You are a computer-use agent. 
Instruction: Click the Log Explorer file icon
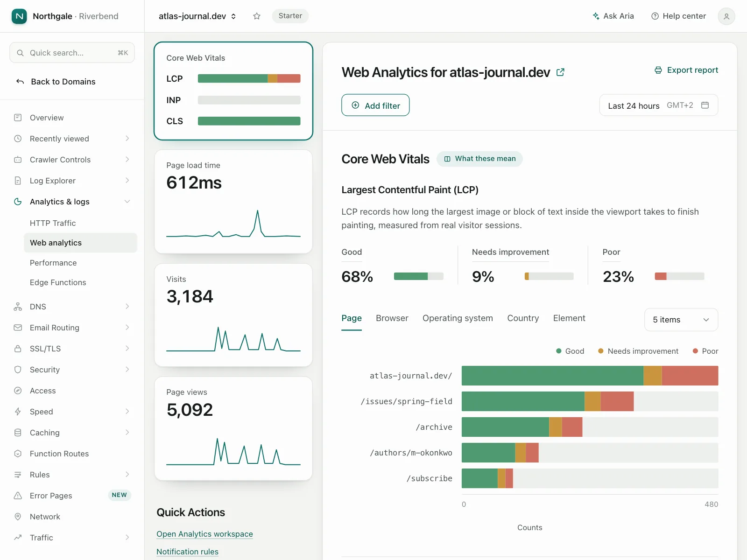(18, 181)
